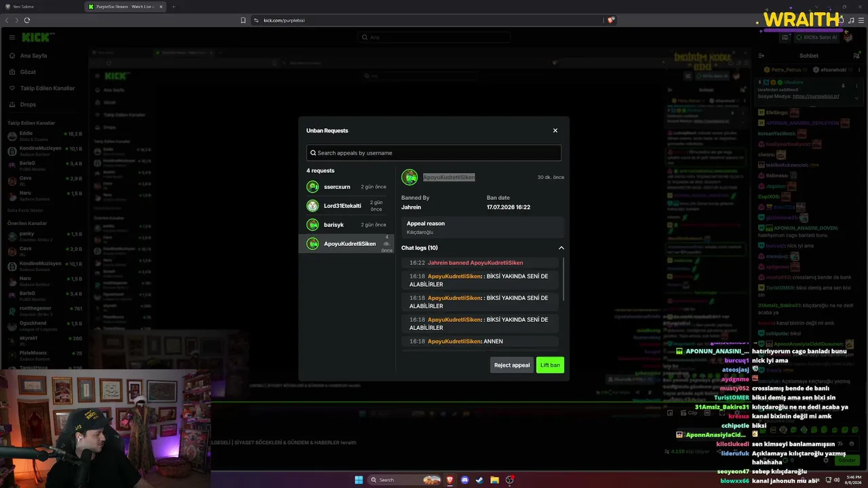Unpin the pinned chat message
The image size is (868, 488).
[843, 86]
